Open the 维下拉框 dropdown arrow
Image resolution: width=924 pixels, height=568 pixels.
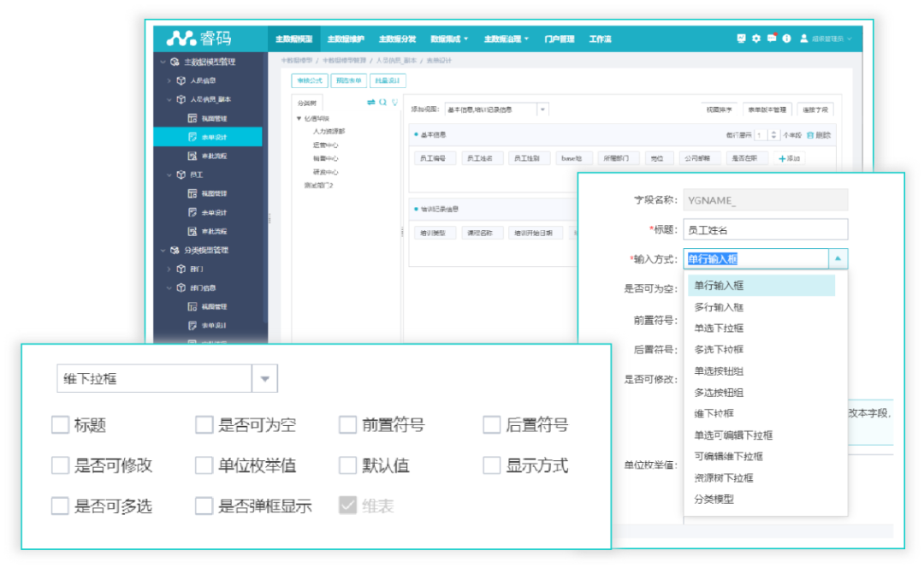pyautogui.click(x=264, y=378)
